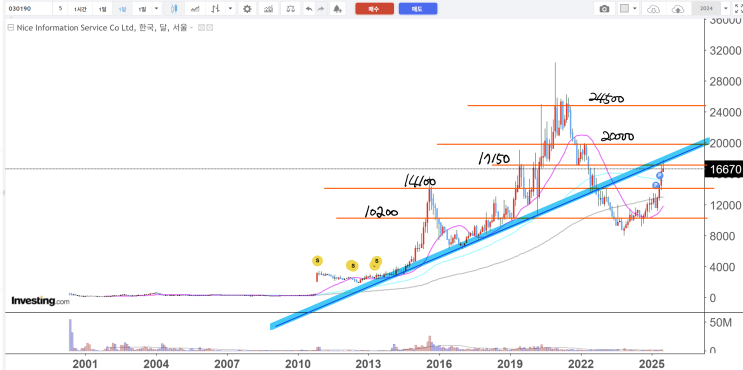Image resolution: width=743 pixels, height=370 pixels.
Task: Save chart with cloud upload icon
Action: (678, 9)
